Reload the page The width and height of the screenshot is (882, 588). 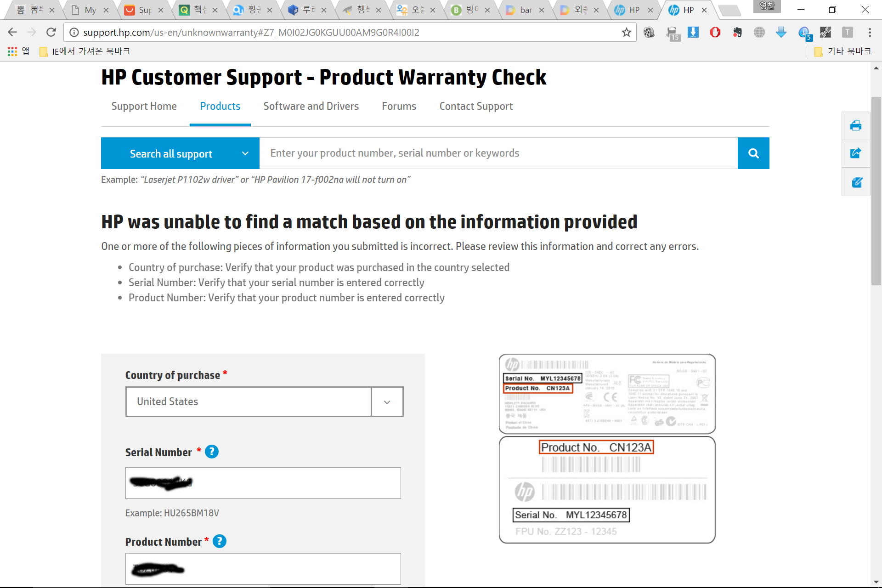point(51,32)
